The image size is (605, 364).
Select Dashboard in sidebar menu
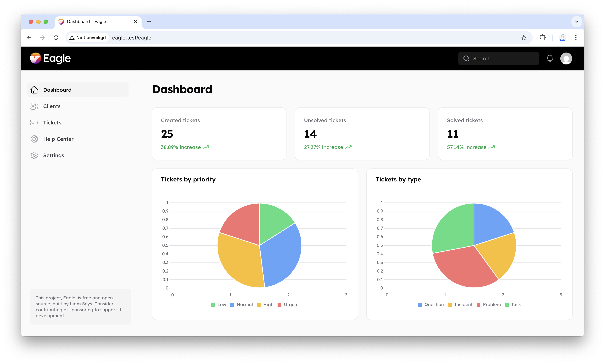click(57, 90)
